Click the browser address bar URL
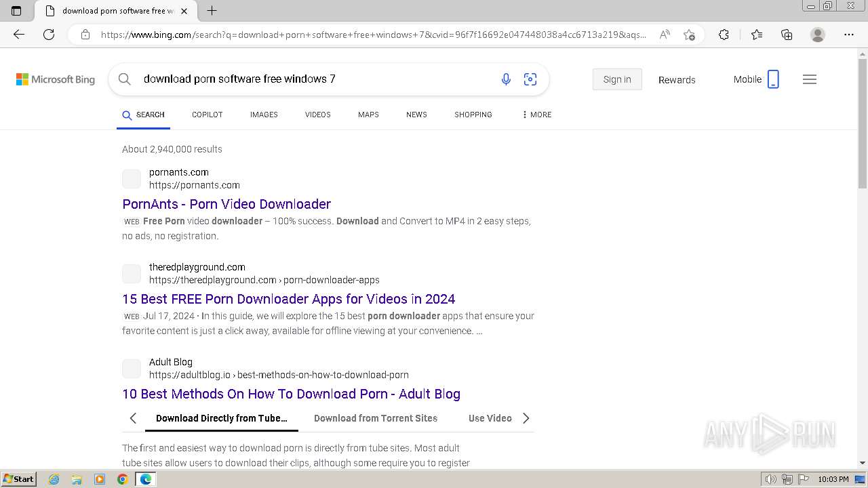The height and width of the screenshot is (488, 868). point(373,35)
